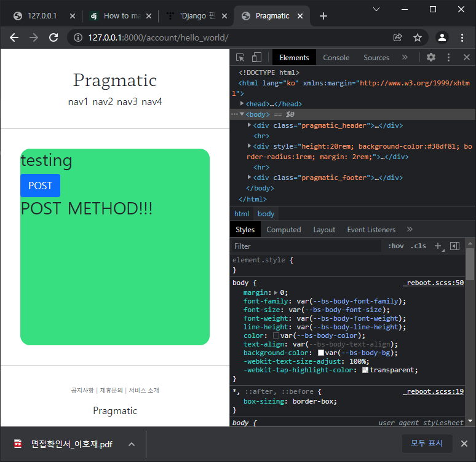Expand the styled height:20rem div node
476x462 pixels.
point(249,146)
